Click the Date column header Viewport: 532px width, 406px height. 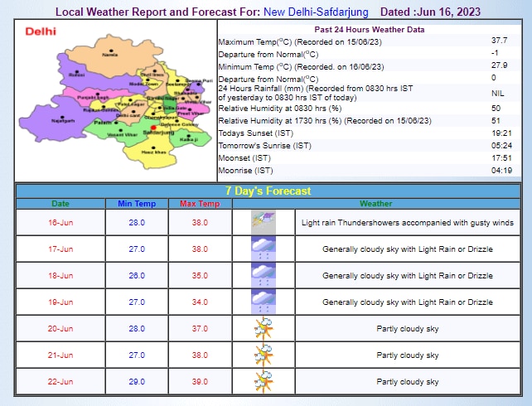(x=60, y=203)
